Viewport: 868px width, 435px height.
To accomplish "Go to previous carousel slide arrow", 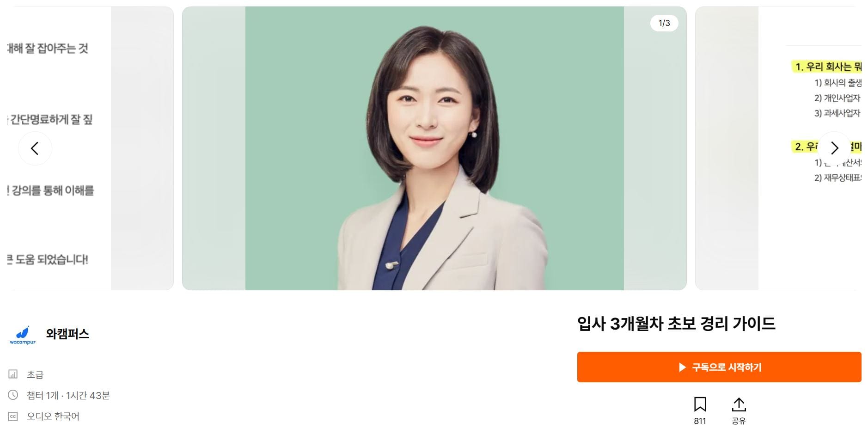I will pyautogui.click(x=35, y=148).
